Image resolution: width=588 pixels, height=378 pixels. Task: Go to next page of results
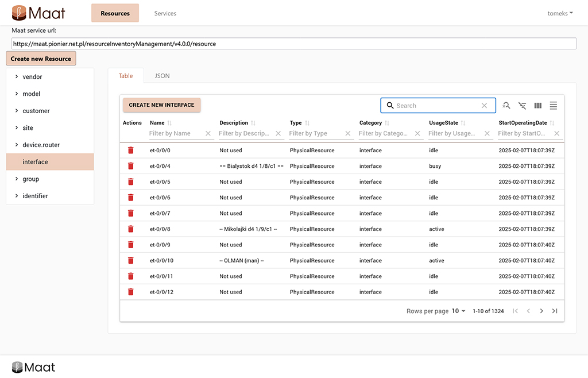tap(541, 311)
